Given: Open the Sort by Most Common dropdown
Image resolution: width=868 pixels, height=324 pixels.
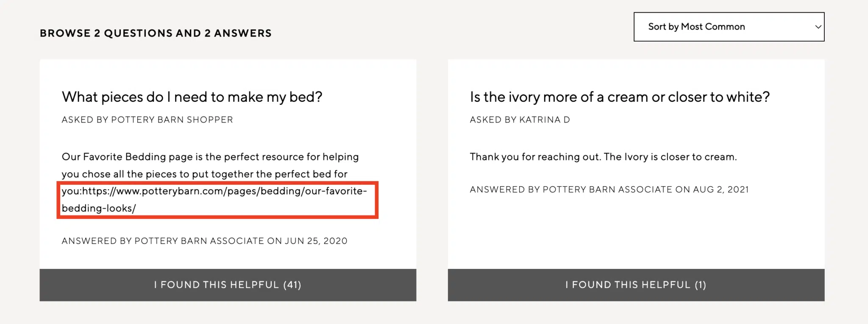Looking at the screenshot, I should tap(728, 26).
